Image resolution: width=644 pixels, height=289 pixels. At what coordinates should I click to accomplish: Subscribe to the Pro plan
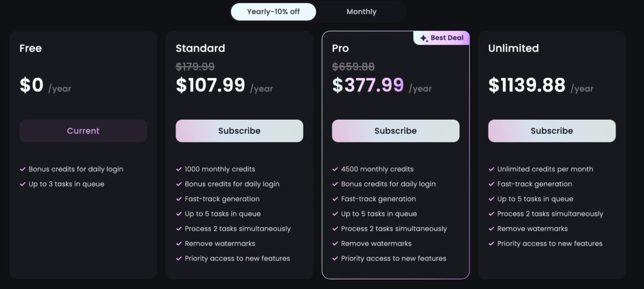click(396, 131)
